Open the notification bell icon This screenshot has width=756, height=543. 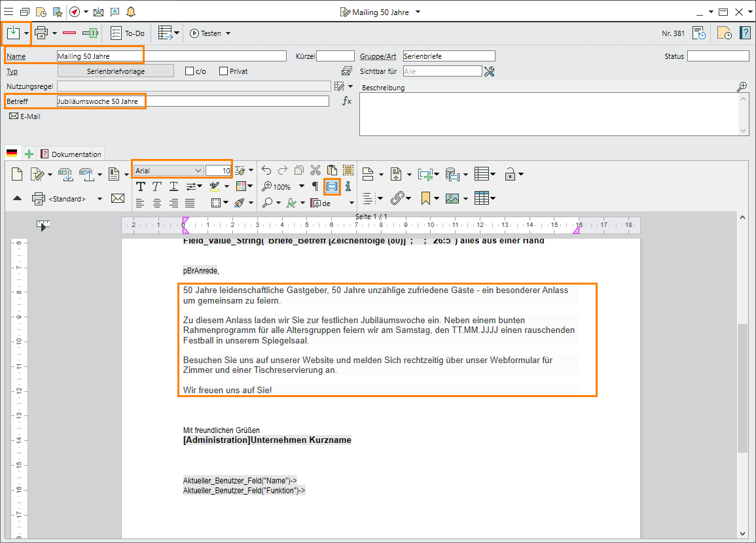[x=131, y=12]
